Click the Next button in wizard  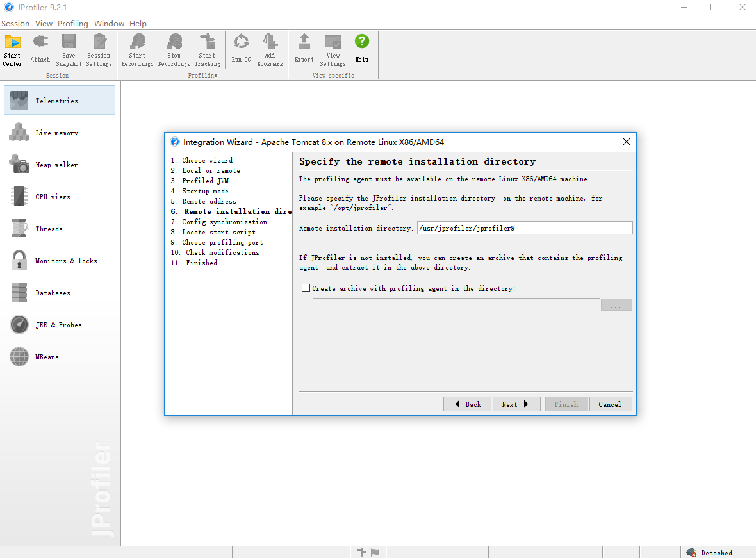point(516,404)
